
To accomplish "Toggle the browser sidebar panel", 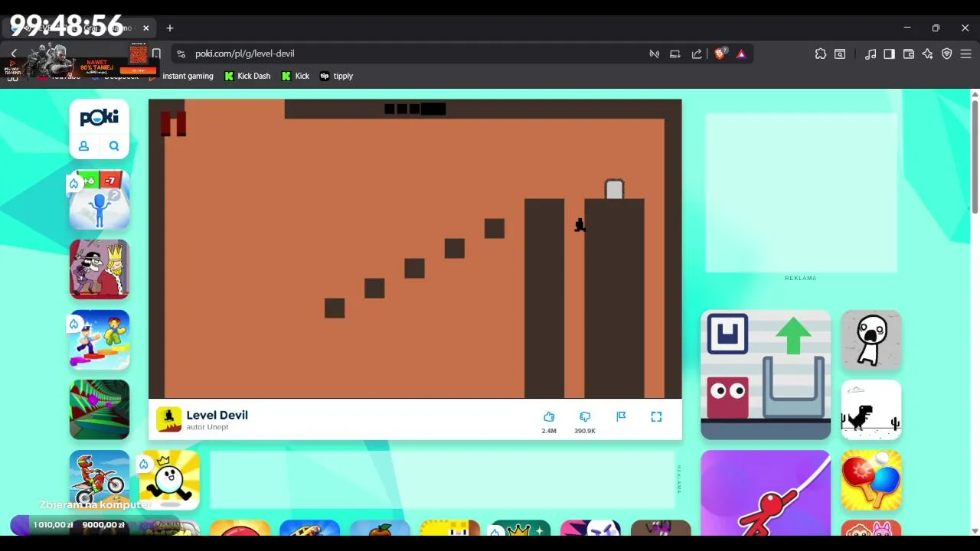I will pyautogui.click(x=889, y=54).
